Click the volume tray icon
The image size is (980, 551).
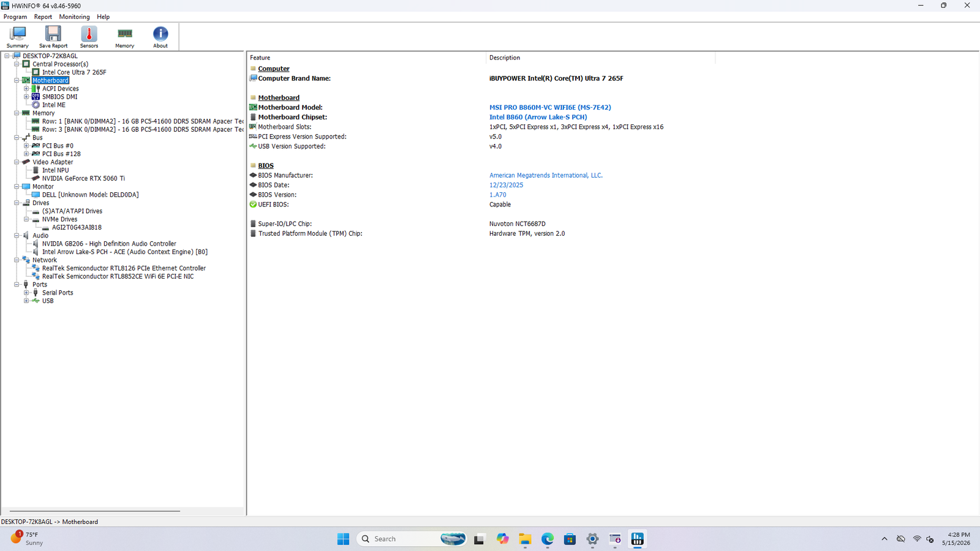(x=930, y=539)
